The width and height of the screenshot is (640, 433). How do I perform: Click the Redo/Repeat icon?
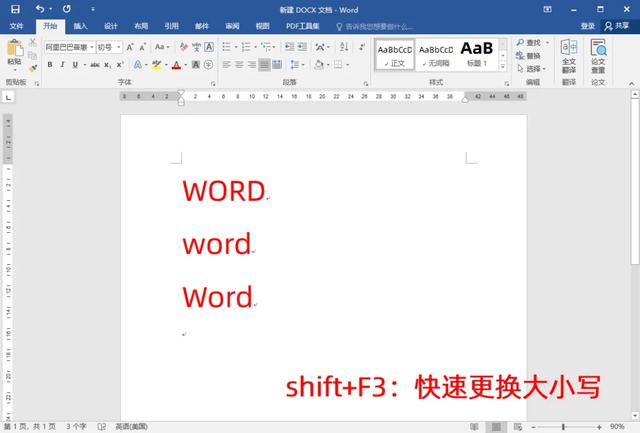pyautogui.click(x=67, y=9)
